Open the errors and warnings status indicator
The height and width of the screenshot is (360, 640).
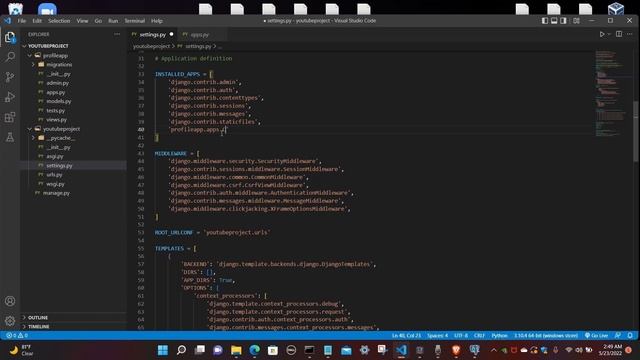[17, 336]
